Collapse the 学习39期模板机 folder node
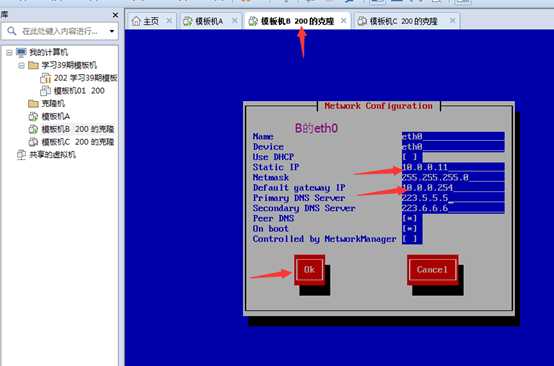554x366 pixels. (x=22, y=65)
